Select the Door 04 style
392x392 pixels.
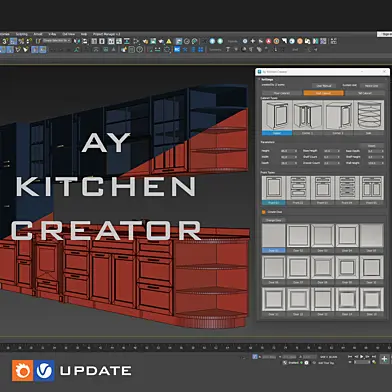tap(347, 238)
